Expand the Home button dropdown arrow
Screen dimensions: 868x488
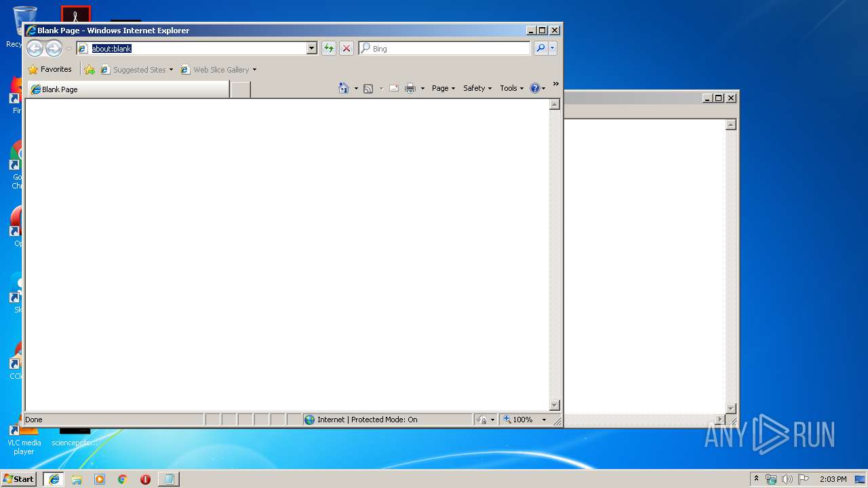pyautogui.click(x=356, y=88)
